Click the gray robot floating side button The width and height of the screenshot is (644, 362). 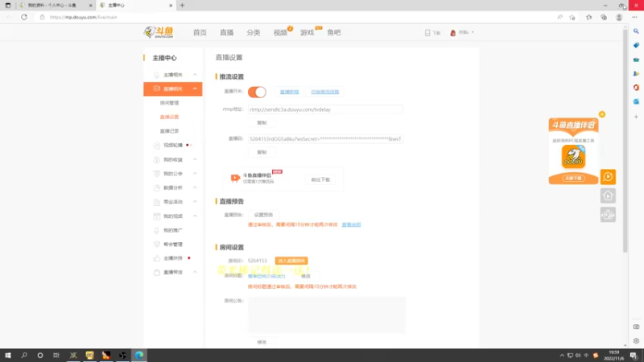point(608,215)
